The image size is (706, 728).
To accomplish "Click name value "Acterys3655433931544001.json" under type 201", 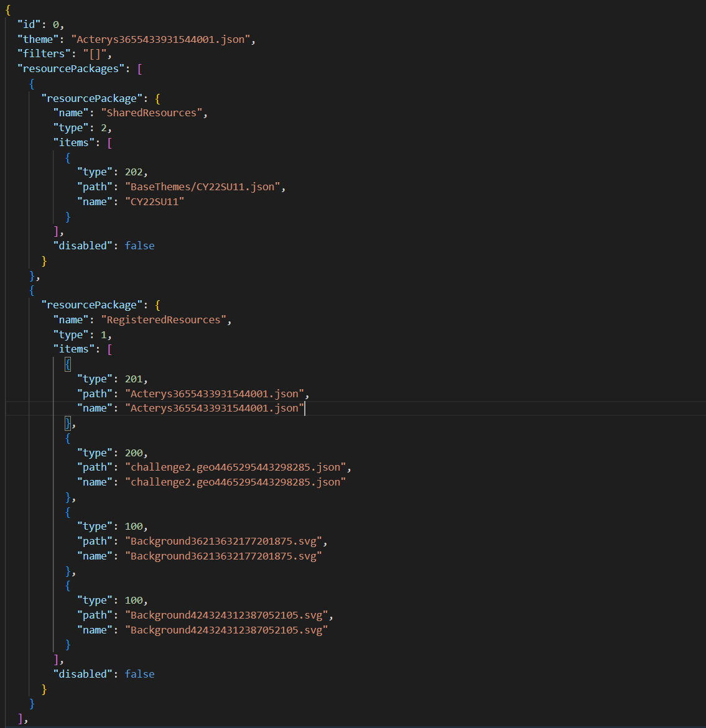I will [x=215, y=408].
